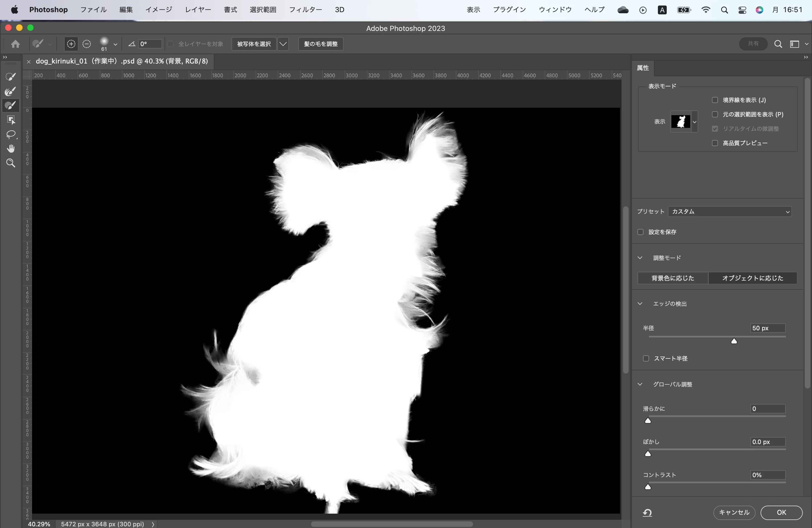Select the Quick Selection tool
812x528 pixels.
(x=10, y=77)
